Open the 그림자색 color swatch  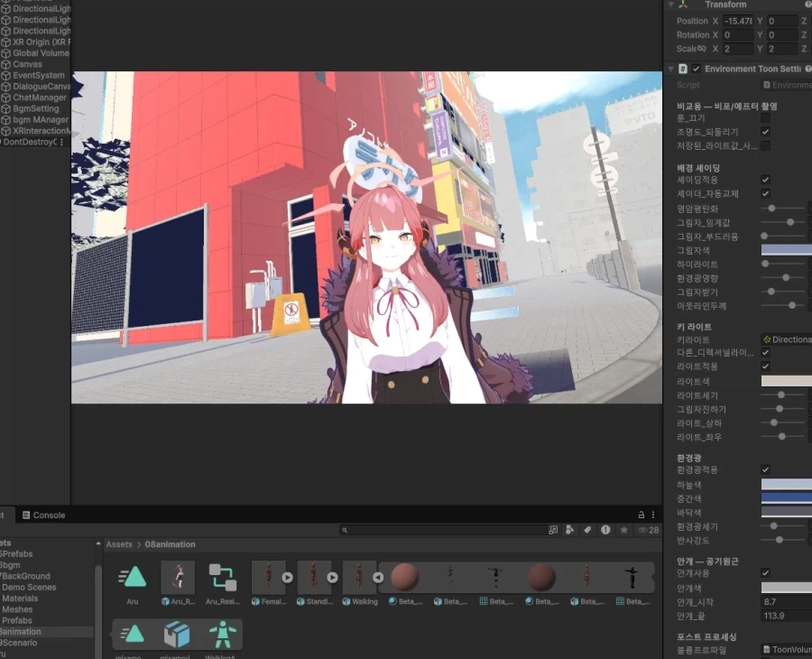(x=787, y=250)
